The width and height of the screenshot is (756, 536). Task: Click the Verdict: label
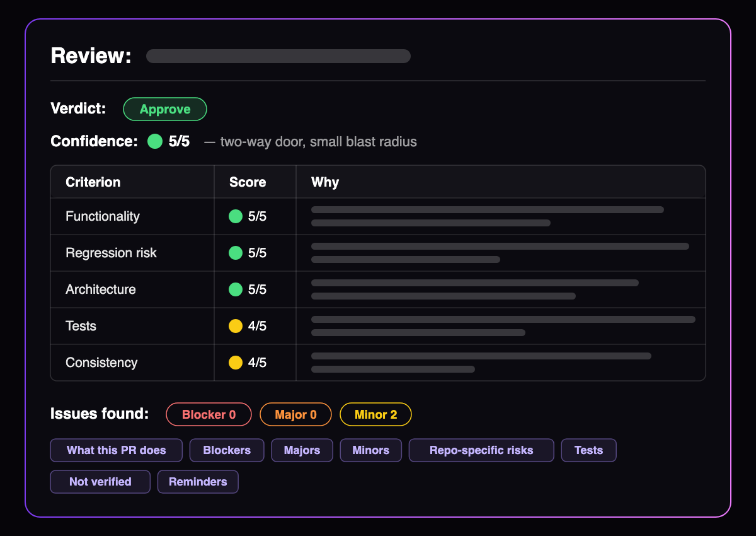[79, 108]
